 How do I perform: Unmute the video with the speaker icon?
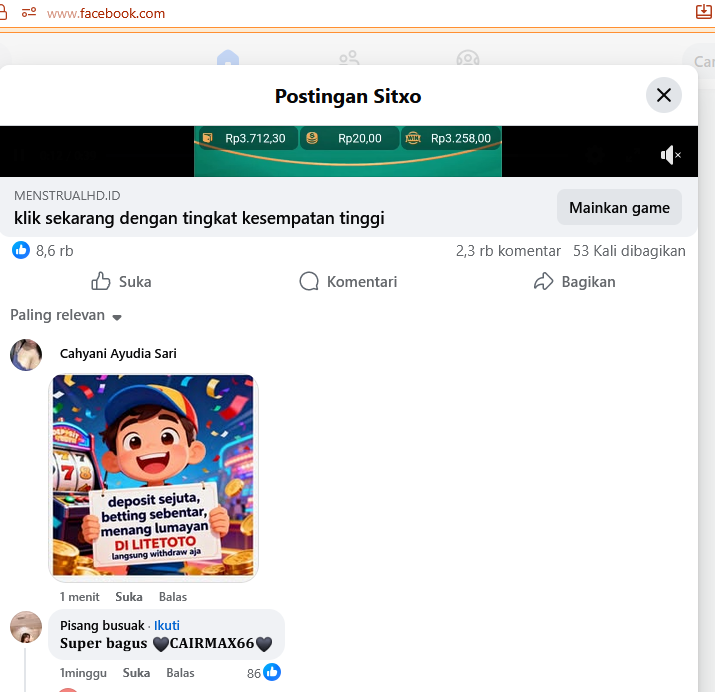point(670,155)
